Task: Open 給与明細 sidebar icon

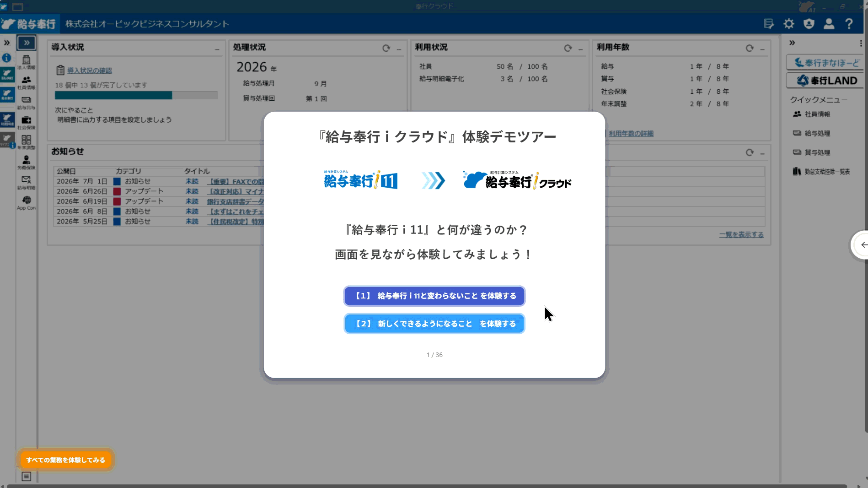Action: 27,183
